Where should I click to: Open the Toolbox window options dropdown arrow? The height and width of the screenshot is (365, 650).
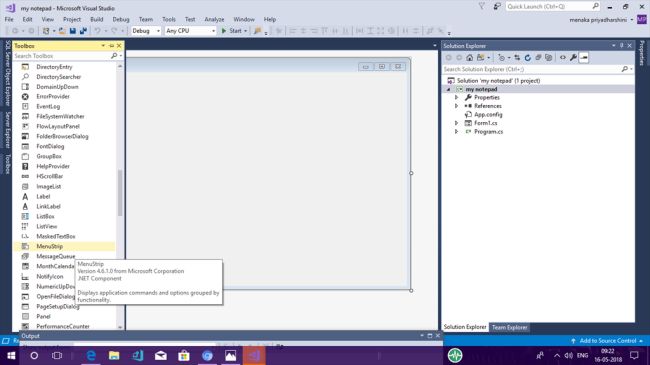103,46
